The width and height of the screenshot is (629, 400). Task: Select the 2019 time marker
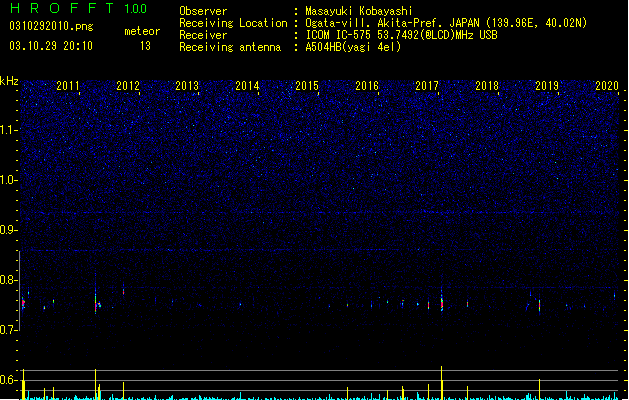click(547, 86)
